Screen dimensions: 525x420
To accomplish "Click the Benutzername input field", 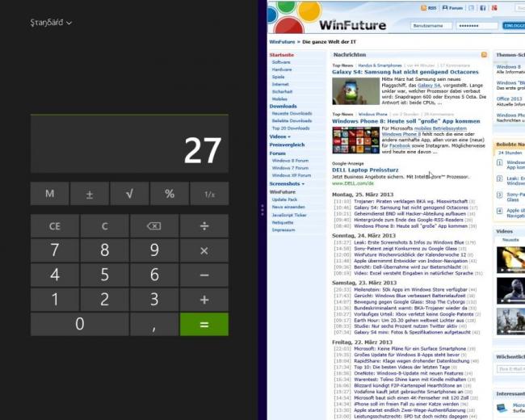I will 431,26.
